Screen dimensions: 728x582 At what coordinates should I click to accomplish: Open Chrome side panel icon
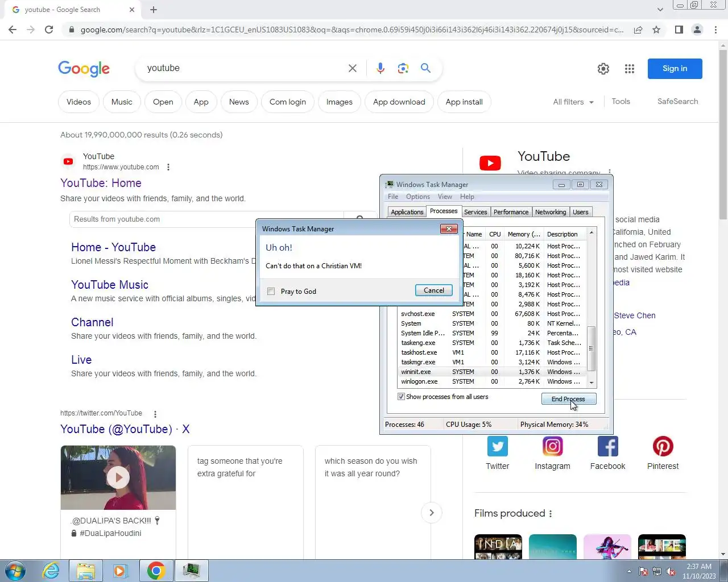[679, 30]
